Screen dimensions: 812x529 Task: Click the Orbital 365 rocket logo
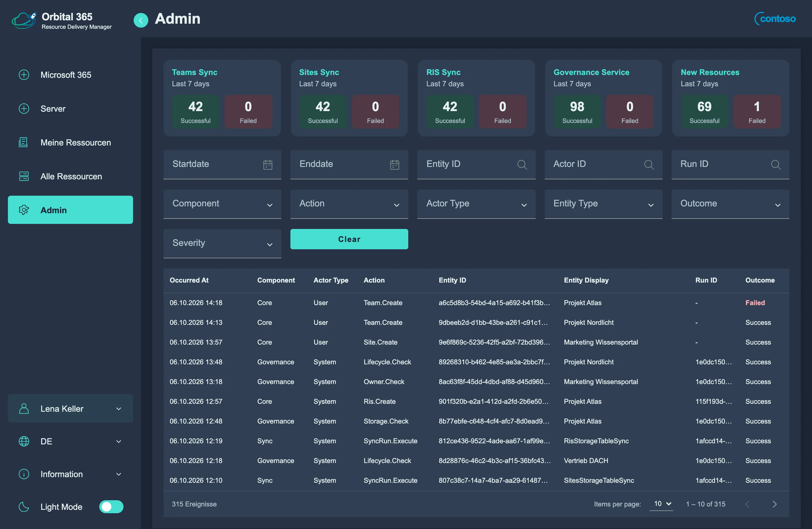pos(24,21)
